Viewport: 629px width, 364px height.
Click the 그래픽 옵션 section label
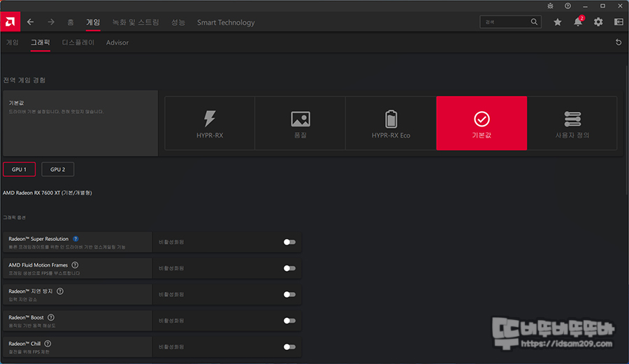point(15,217)
